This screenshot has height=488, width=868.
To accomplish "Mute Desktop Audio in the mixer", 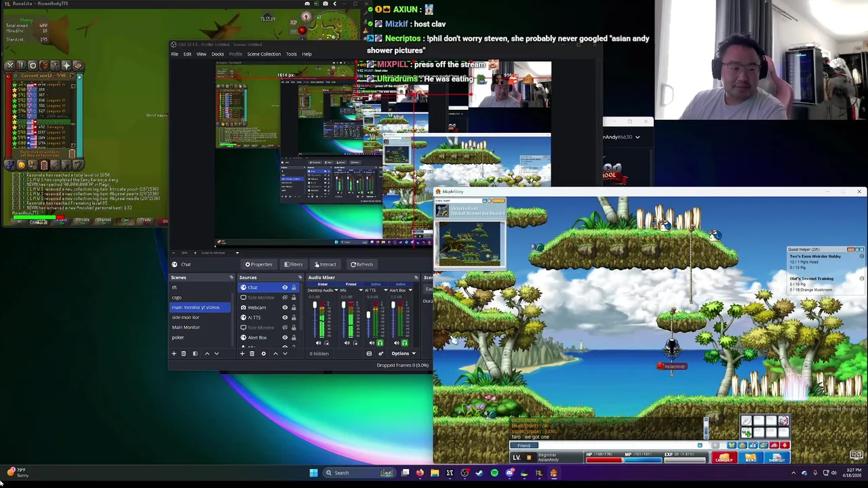I will coord(318,343).
